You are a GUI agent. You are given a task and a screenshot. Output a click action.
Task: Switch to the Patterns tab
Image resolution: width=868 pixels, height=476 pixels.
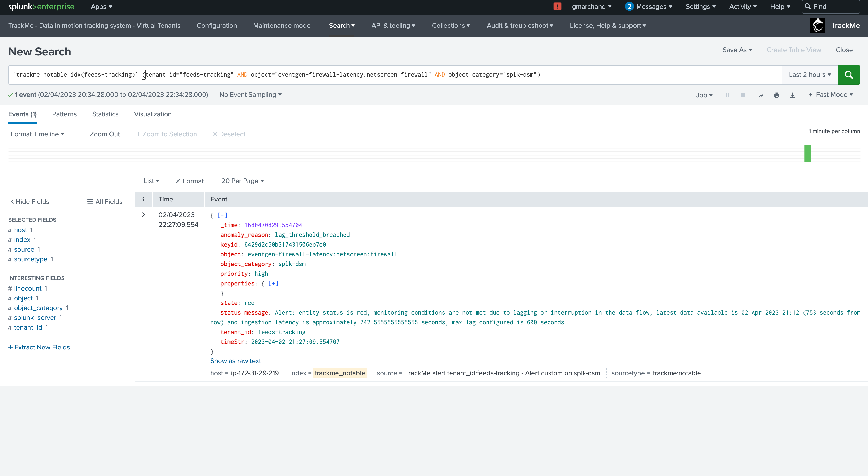64,114
